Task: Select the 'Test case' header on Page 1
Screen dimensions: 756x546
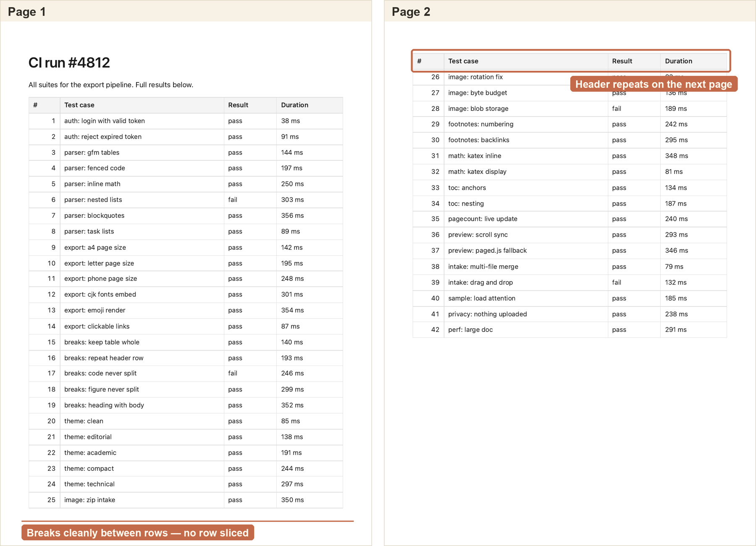Action: pyautogui.click(x=142, y=105)
